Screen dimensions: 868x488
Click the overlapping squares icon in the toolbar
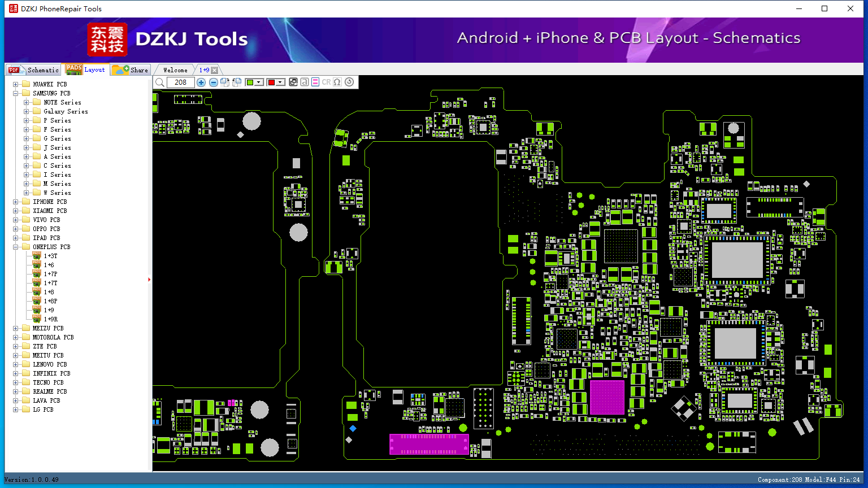click(293, 82)
